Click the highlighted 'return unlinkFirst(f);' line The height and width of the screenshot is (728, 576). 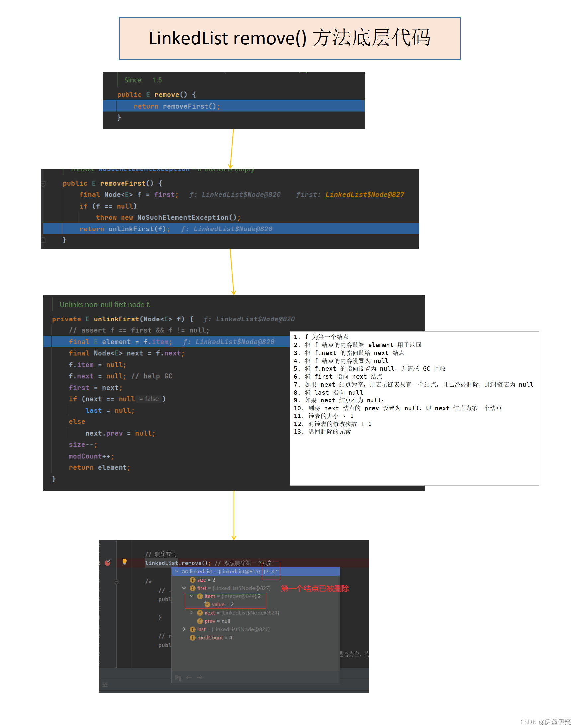(231, 229)
